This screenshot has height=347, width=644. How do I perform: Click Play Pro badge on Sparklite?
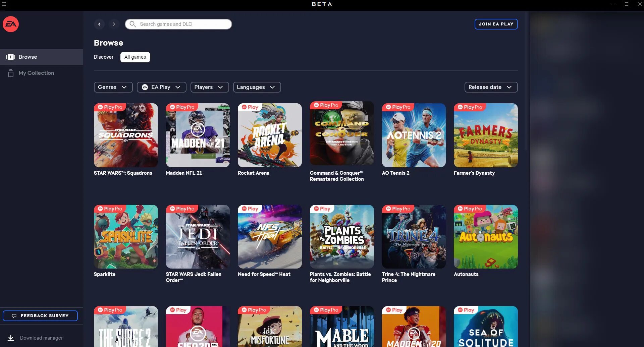tap(110, 209)
